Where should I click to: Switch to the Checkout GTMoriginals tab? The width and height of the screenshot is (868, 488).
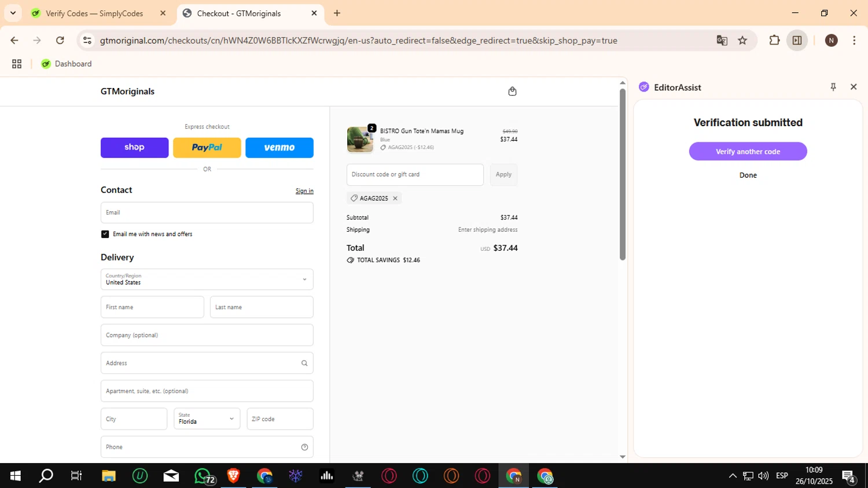coord(250,13)
